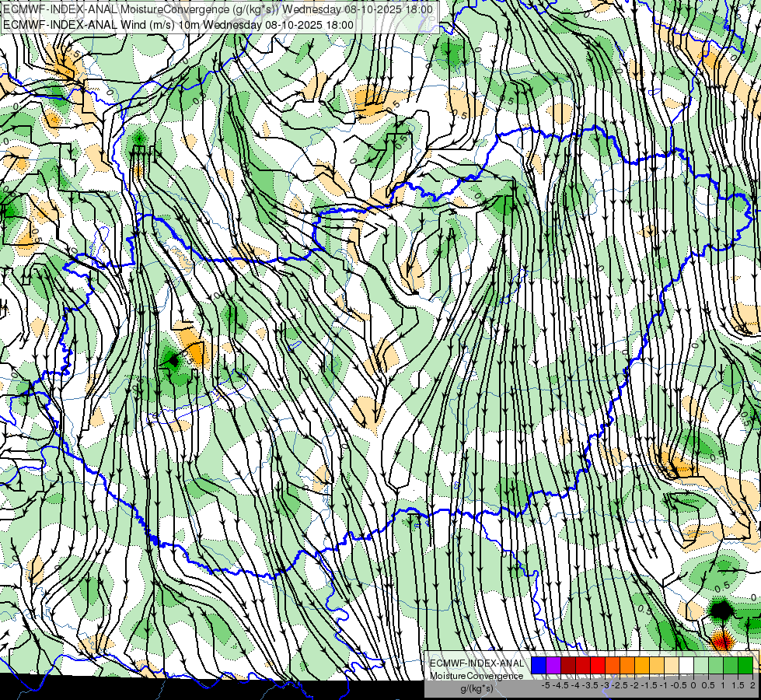Click the 0.5 tick label on the colorbar
The width and height of the screenshot is (761, 700).
point(708,685)
